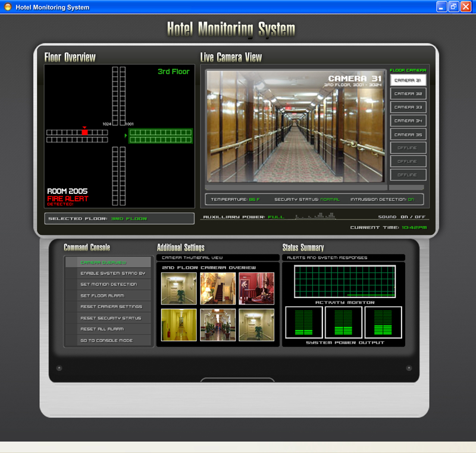Screen dimensions: 476x453
Task: Choose Go To Console Mode
Action: (108, 341)
